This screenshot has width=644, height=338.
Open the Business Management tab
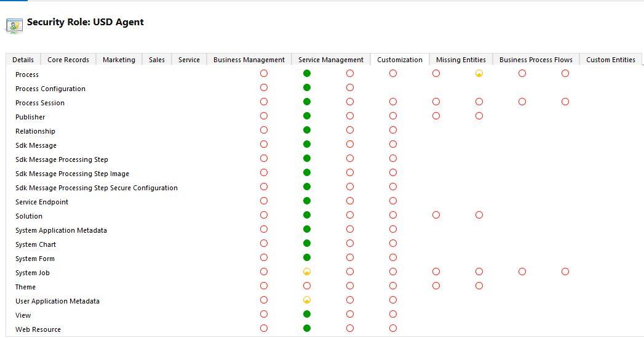[249, 60]
